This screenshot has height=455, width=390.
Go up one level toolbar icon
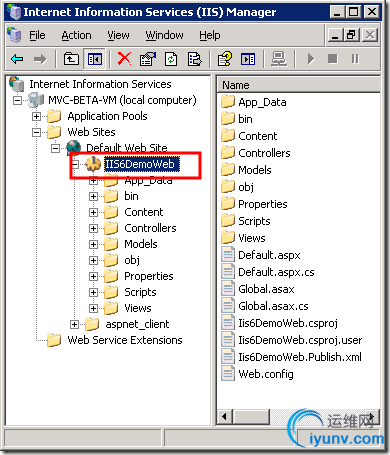click(x=71, y=59)
